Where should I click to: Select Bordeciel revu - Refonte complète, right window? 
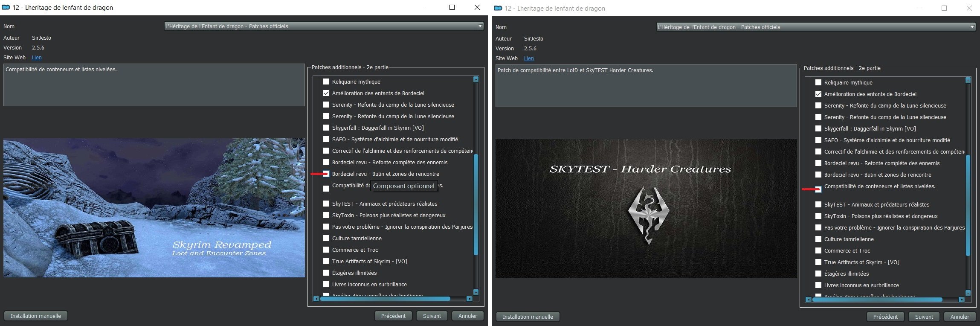[818, 163]
